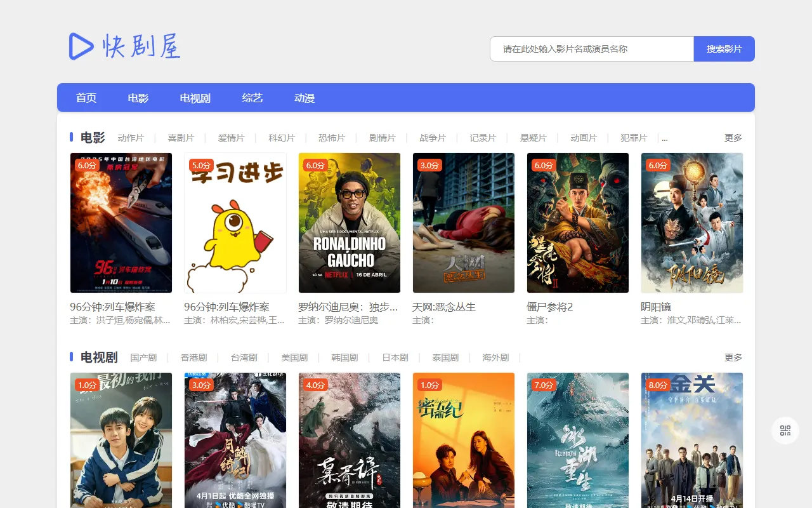Choose the 韩国剧 TV category
The width and height of the screenshot is (812, 508).
(344, 358)
